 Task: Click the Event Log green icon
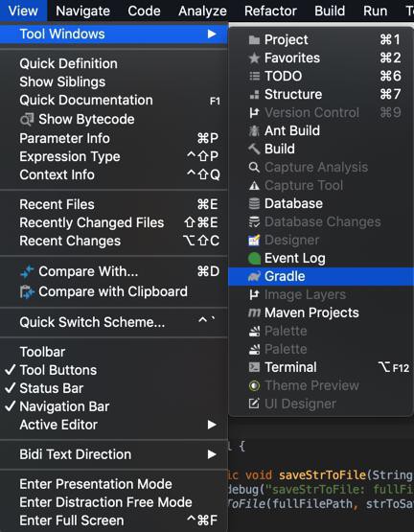[x=254, y=259]
